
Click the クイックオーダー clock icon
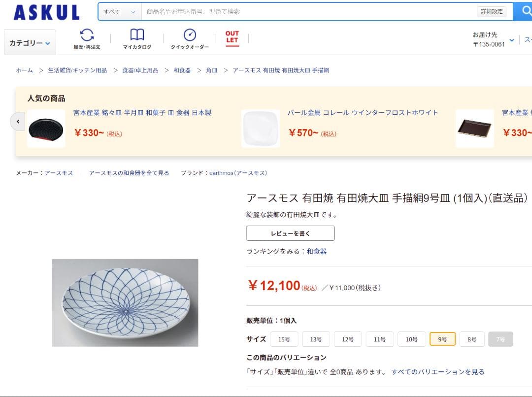point(190,35)
